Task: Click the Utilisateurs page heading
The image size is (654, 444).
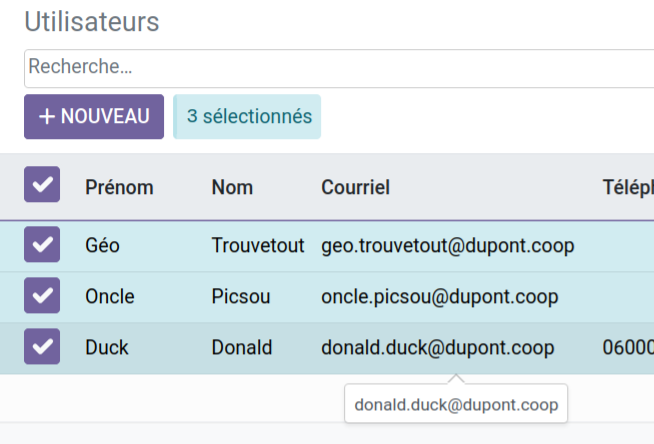Action: pos(91,22)
